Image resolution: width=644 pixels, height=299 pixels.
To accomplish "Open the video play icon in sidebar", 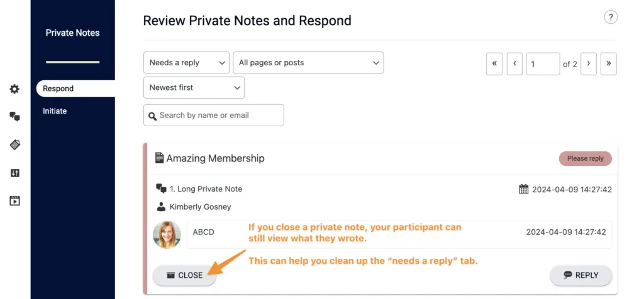I will click(x=14, y=201).
